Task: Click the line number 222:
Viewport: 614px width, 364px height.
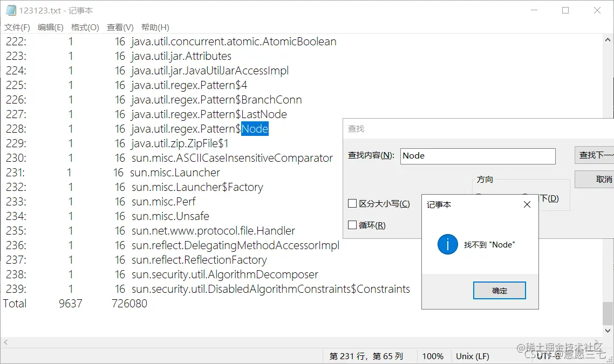Action: (16, 42)
